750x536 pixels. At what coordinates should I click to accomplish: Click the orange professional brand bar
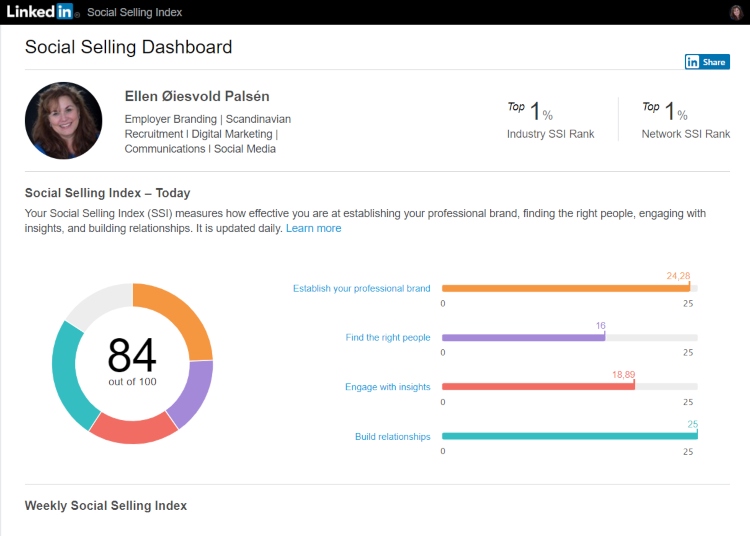tap(566, 288)
